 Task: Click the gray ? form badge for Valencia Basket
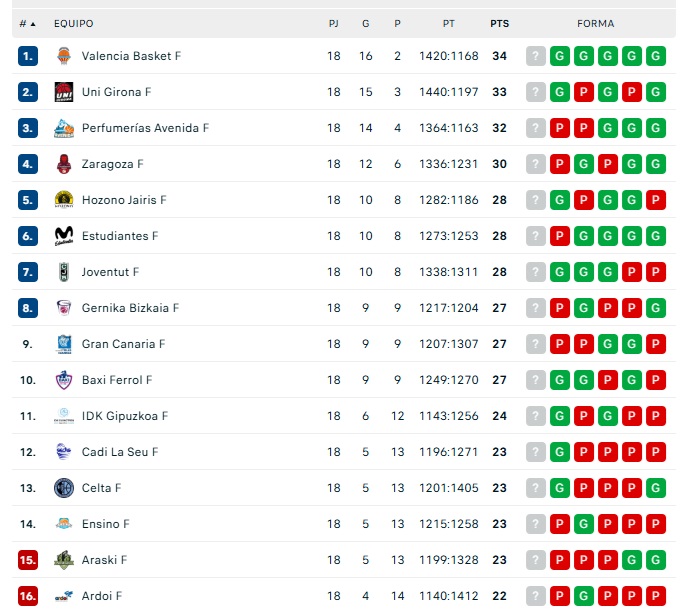point(536,56)
